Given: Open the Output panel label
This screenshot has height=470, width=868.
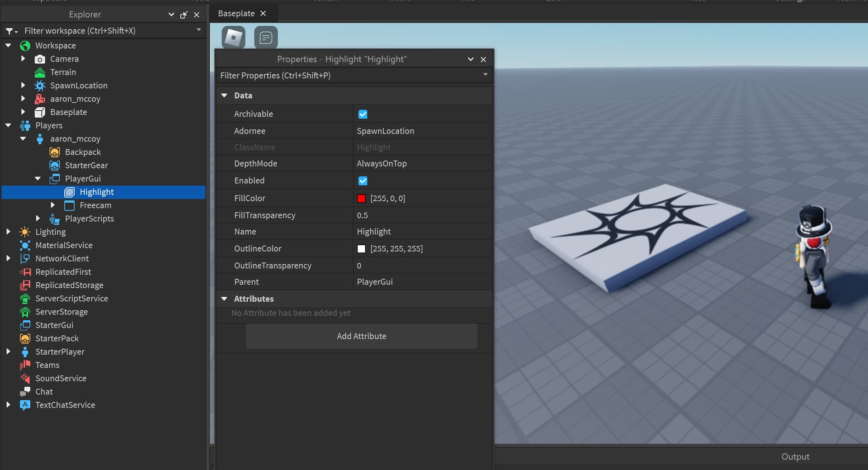Looking at the screenshot, I should pyautogui.click(x=795, y=457).
